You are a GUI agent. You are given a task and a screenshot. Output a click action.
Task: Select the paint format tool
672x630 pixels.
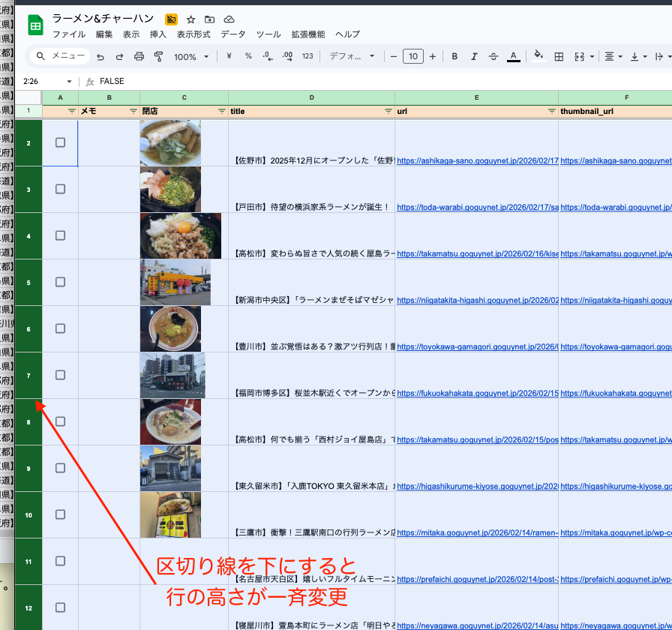coord(158,56)
